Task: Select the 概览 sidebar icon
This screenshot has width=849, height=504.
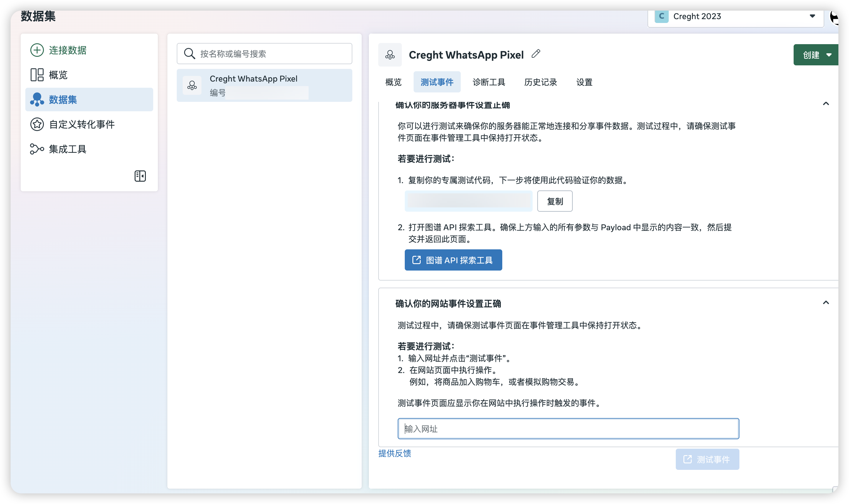Action: coord(37,75)
